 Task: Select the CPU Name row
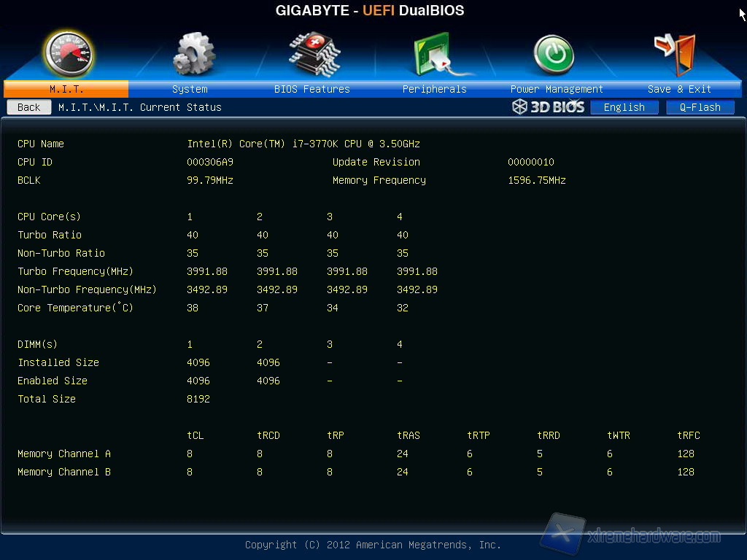(x=41, y=144)
